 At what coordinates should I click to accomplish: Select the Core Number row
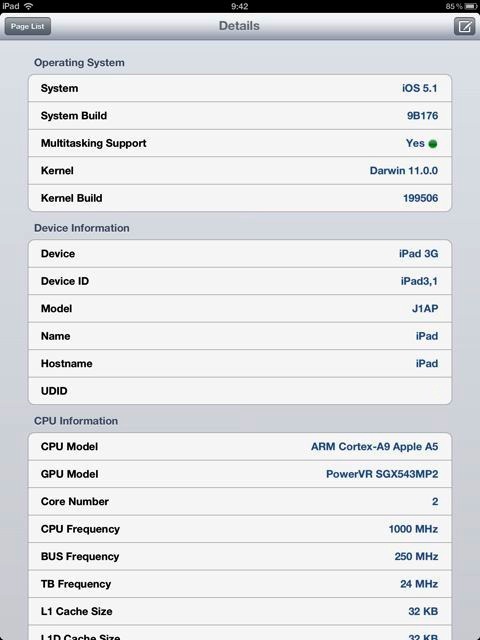[x=240, y=501]
